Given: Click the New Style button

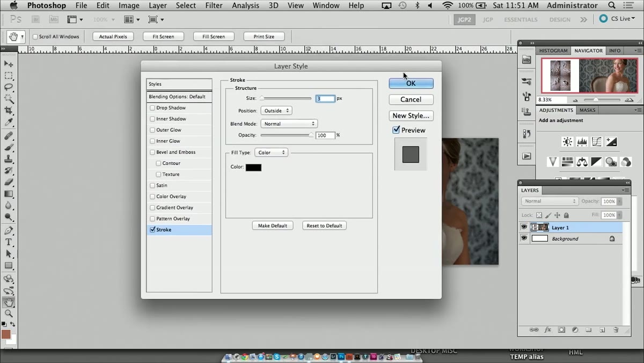Looking at the screenshot, I should 411,115.
